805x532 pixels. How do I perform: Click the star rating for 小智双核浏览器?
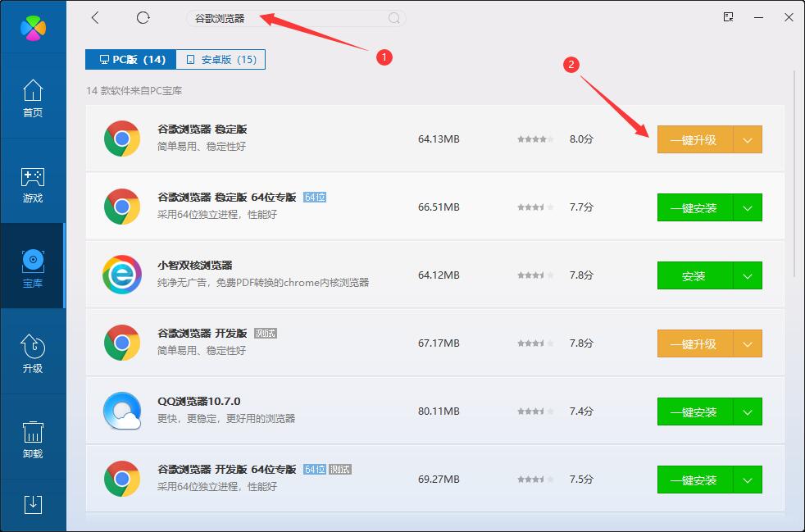tap(535, 275)
